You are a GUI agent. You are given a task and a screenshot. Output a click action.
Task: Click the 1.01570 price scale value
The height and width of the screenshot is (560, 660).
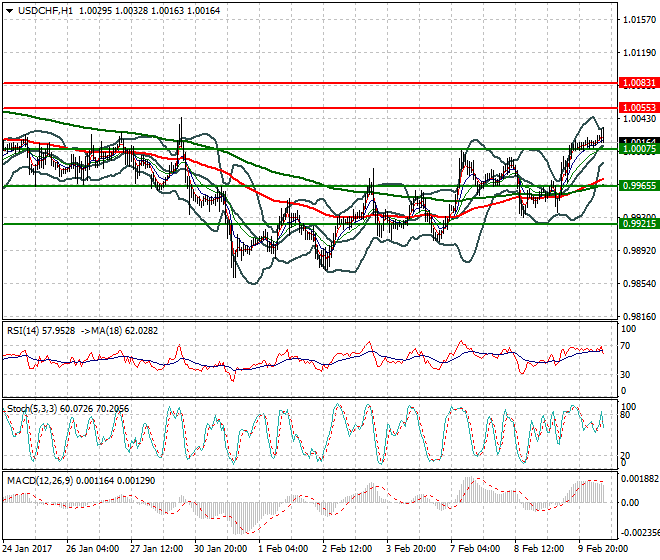pos(639,19)
